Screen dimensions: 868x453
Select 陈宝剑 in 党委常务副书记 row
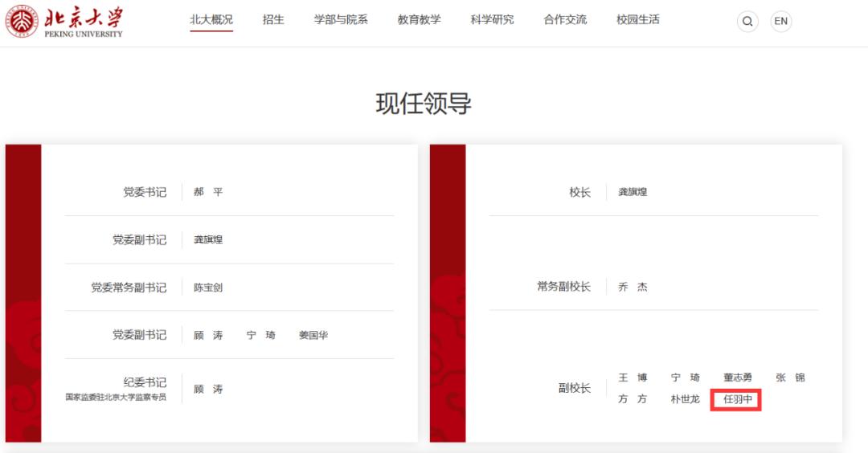point(208,288)
